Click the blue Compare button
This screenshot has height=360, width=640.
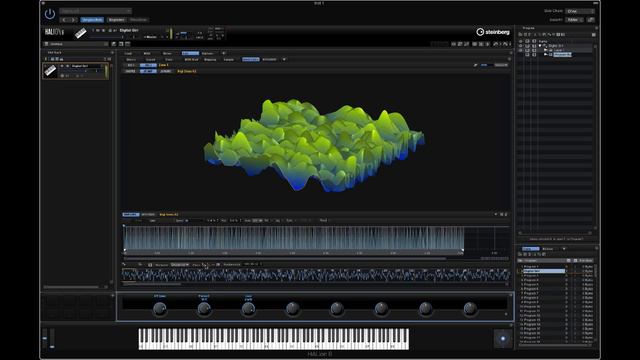click(x=92, y=20)
